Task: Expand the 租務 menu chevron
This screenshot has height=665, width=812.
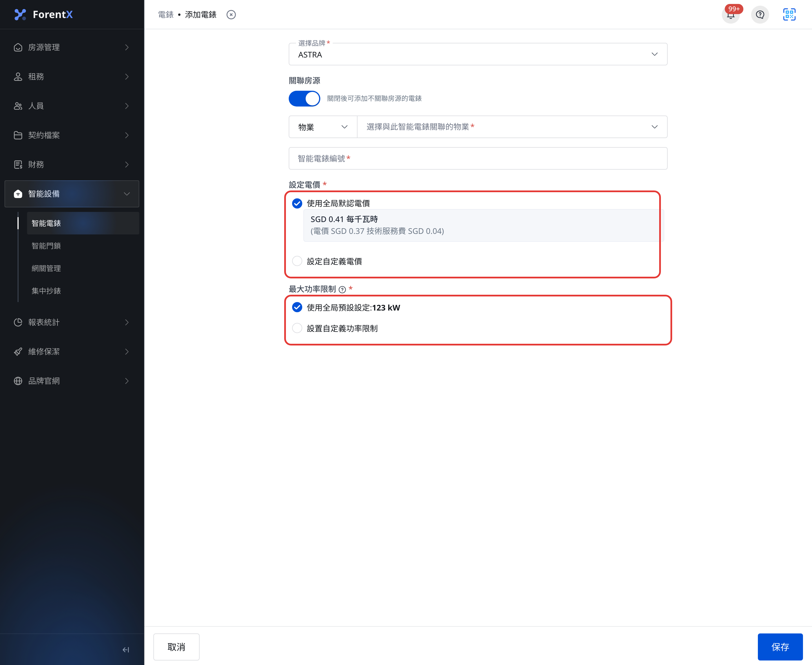Action: pos(127,77)
